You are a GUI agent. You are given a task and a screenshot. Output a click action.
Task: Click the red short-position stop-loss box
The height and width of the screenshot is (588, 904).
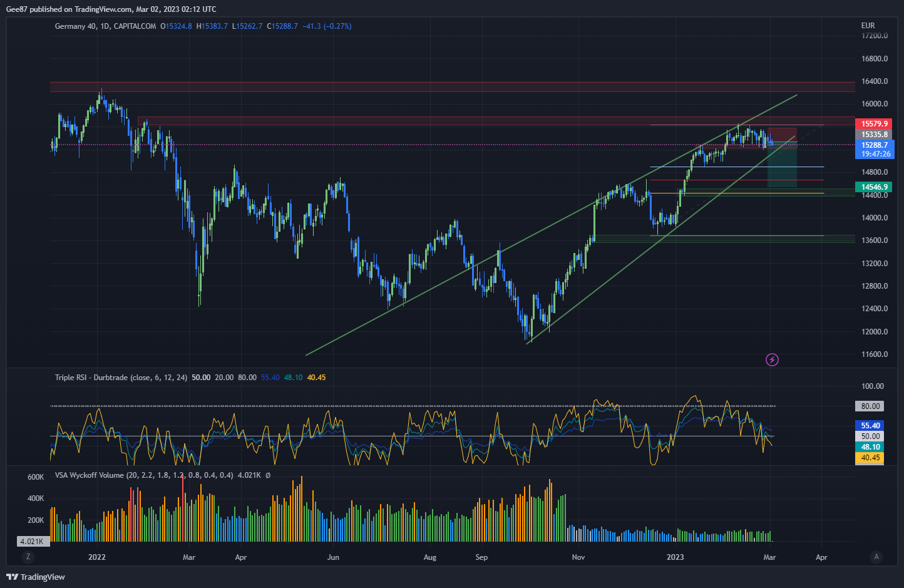pos(782,136)
